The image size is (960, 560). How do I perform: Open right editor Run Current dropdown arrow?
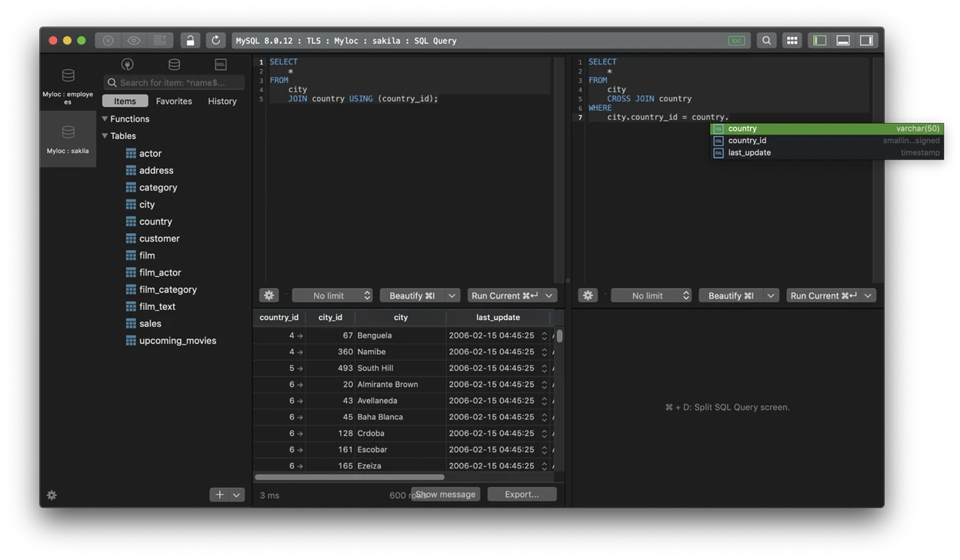coord(868,295)
